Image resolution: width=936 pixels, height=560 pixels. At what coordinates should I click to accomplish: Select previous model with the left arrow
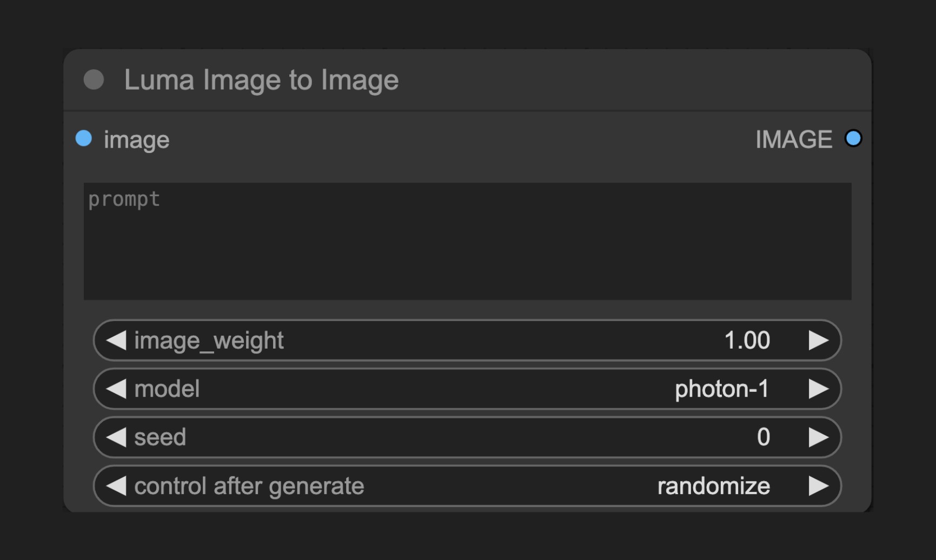[116, 389]
